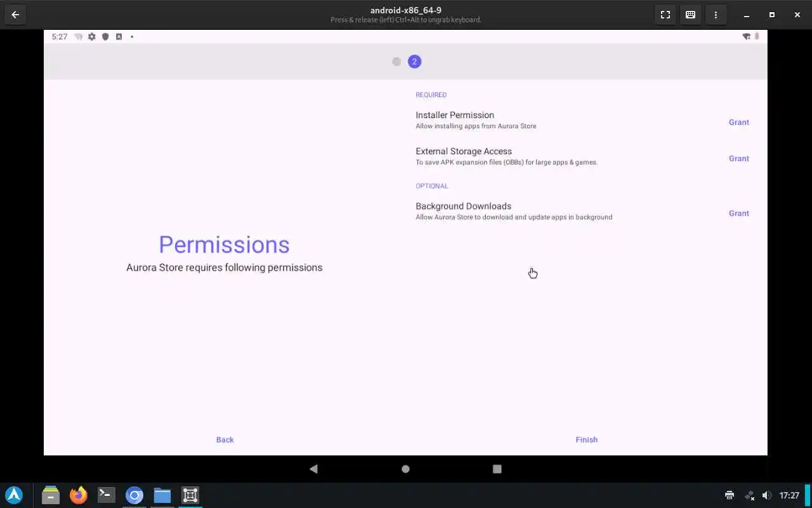Tap the shield icon in Android status bar
The height and width of the screenshot is (508, 812).
tap(105, 37)
